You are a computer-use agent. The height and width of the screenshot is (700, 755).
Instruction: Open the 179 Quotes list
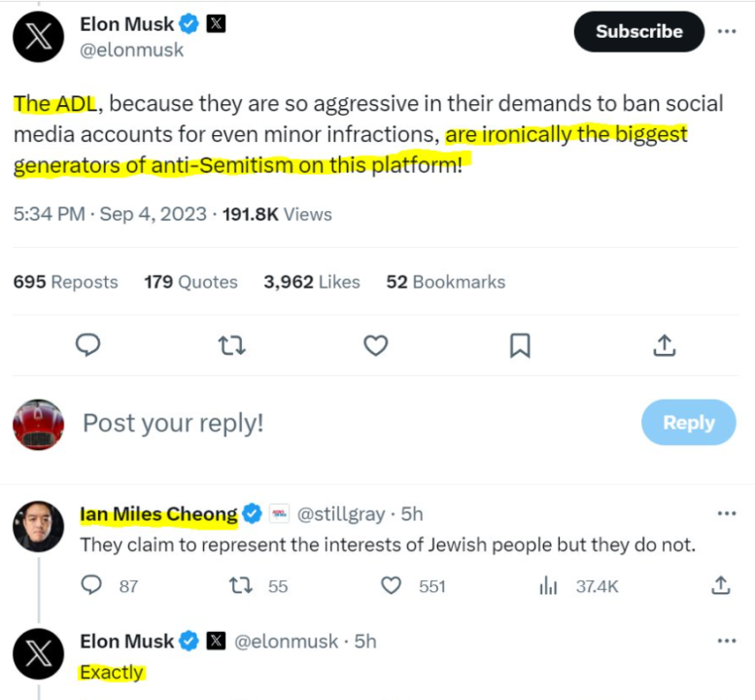pyautogui.click(x=190, y=282)
